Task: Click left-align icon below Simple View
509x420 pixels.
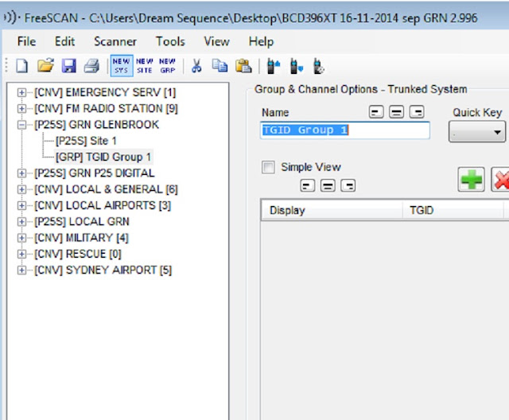Action: click(x=308, y=186)
